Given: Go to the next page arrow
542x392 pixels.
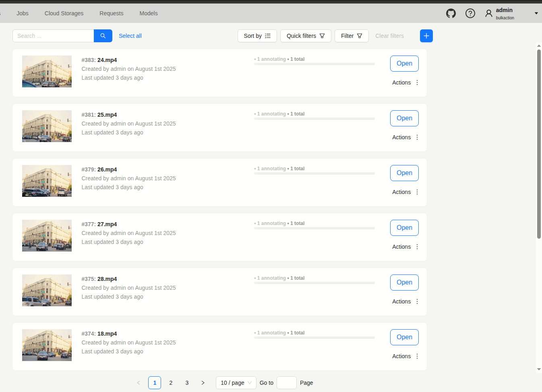Looking at the screenshot, I should pos(203,383).
